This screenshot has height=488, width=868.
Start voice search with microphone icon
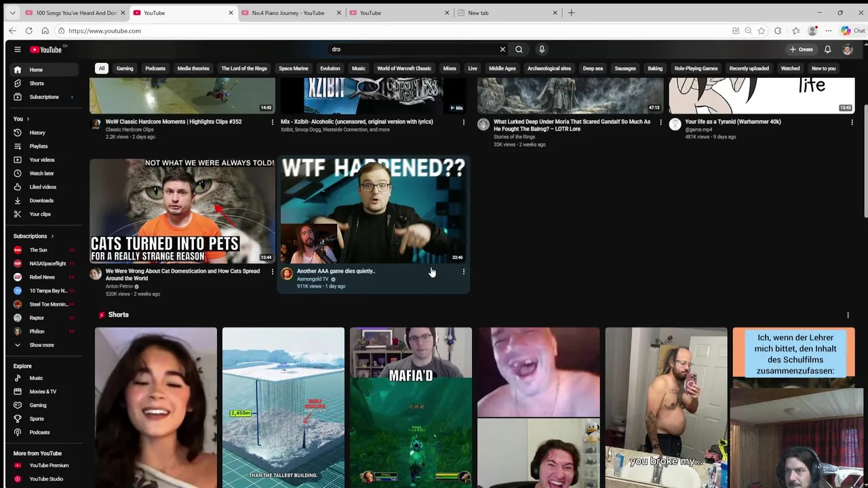[x=542, y=49]
